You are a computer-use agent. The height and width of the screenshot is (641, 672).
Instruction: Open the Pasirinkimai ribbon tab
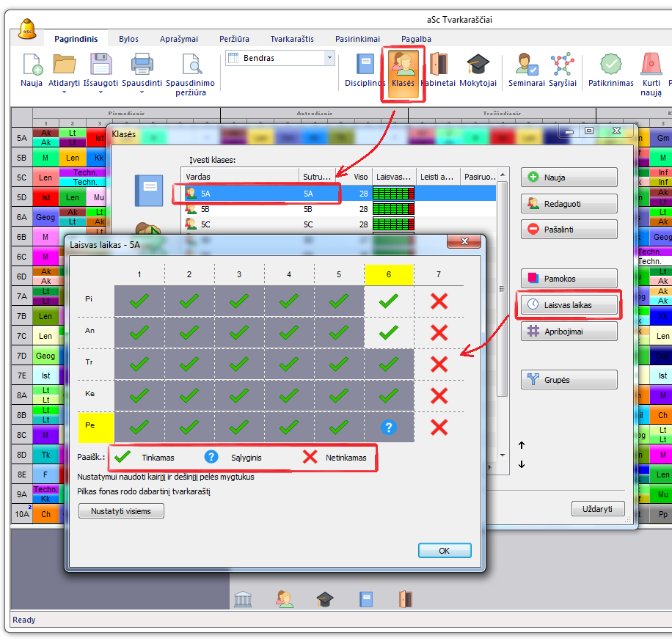357,39
